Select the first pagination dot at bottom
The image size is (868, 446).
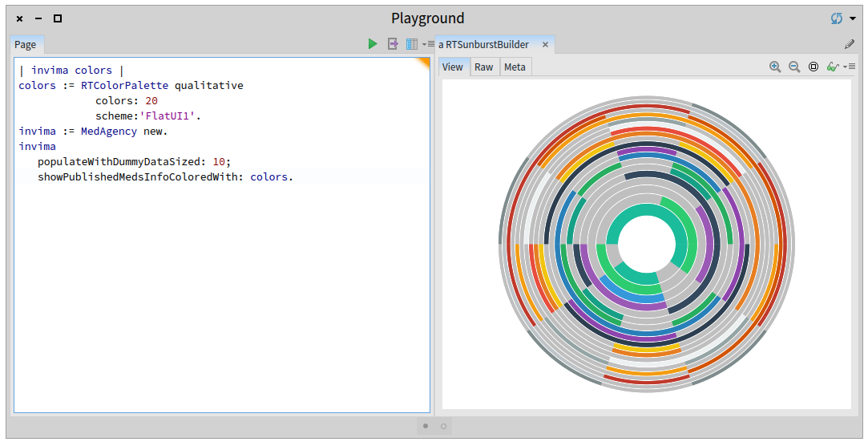(426, 426)
